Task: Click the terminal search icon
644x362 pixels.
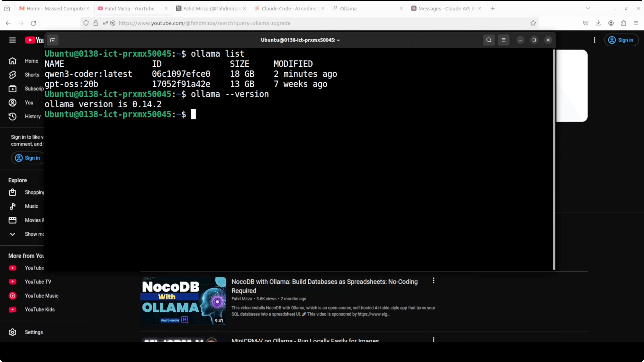Action: click(489, 40)
